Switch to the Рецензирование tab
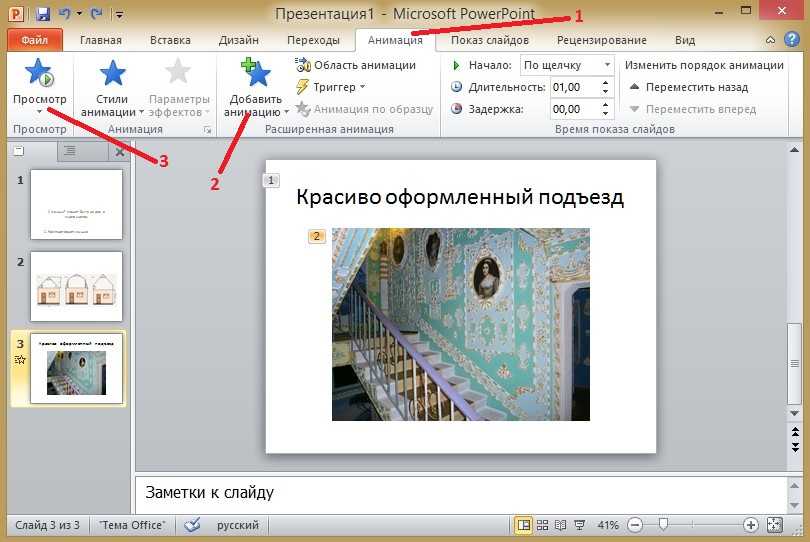Screen dimensions: 810x542 tap(601, 40)
